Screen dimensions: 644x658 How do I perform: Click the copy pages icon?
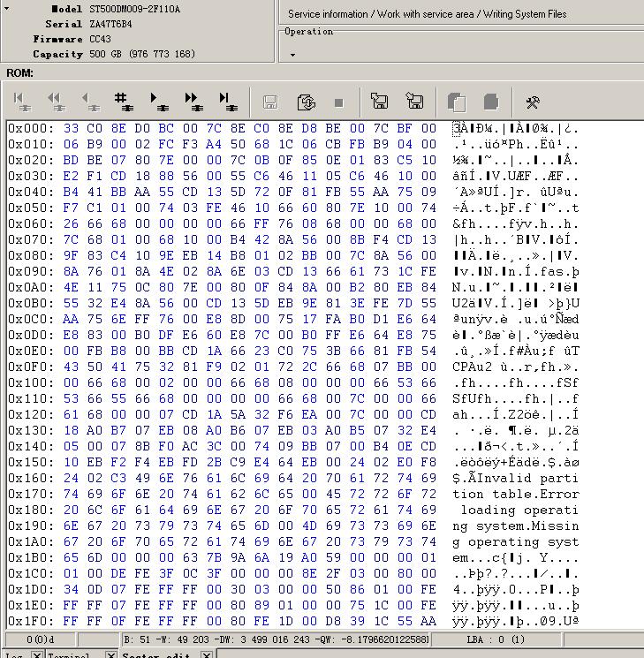coord(457,102)
